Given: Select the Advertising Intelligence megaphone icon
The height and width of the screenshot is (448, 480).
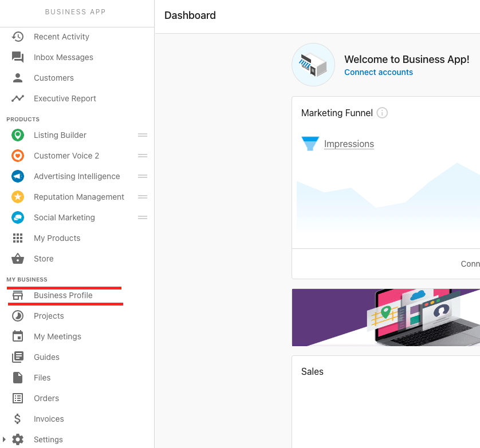Looking at the screenshot, I should coord(18,176).
